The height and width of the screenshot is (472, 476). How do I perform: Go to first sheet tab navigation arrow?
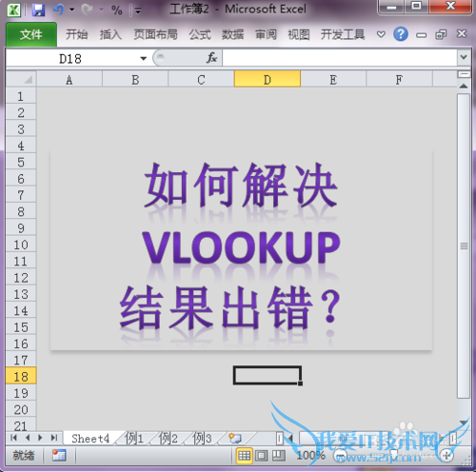(x=13, y=438)
